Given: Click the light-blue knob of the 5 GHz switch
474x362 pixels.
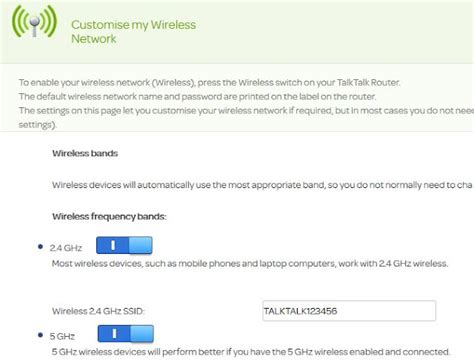Looking at the screenshot, I should coord(142,334).
